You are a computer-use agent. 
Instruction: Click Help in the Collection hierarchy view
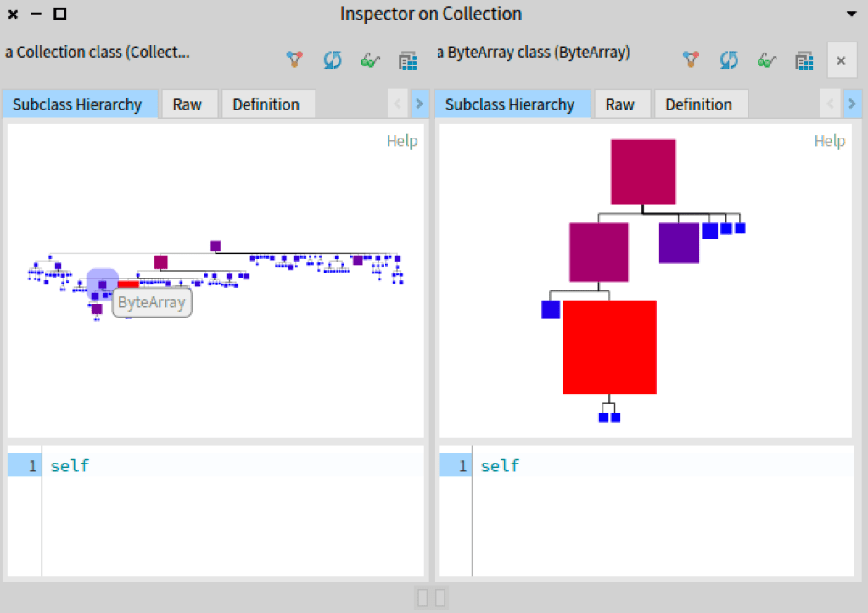pos(401,141)
